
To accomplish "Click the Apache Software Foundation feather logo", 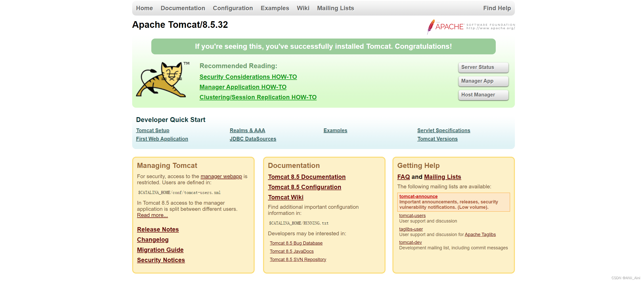I will pos(471,27).
